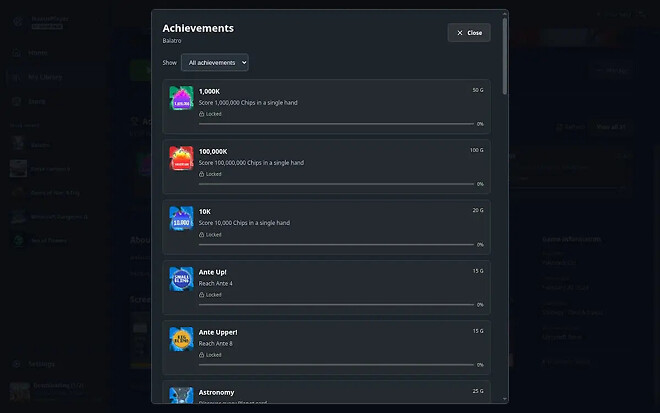This screenshot has width=660, height=413.
Task: Click the Settings gear in the background sidebar
Action: [16, 364]
